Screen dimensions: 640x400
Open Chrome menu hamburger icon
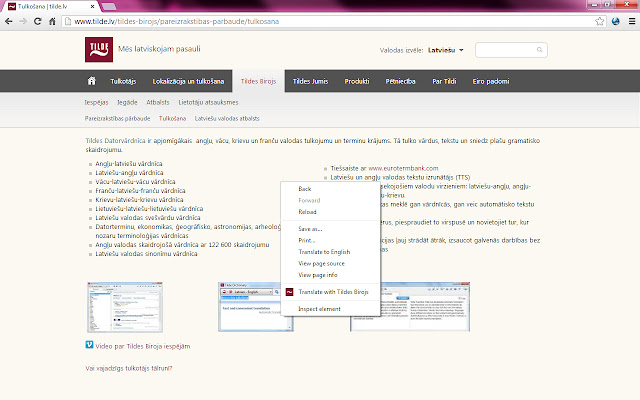pyautogui.click(x=632, y=21)
